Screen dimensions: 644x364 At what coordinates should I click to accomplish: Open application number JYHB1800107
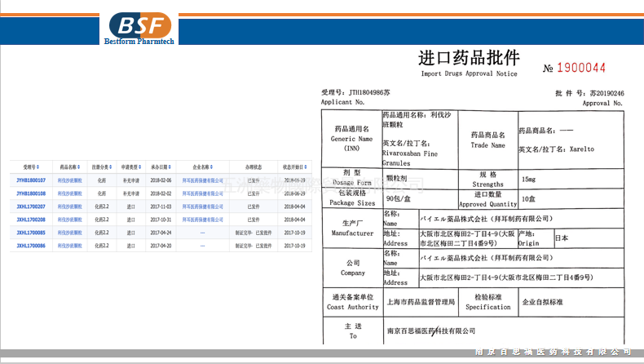(31, 180)
